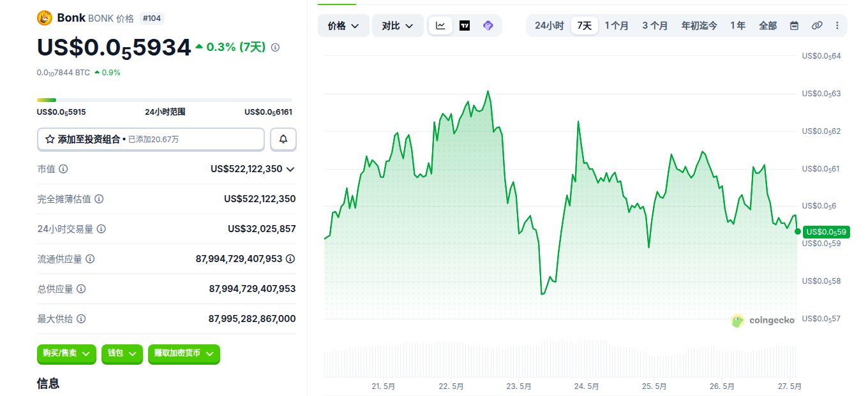Click the green US$0.0₅59 price marker

click(826, 231)
